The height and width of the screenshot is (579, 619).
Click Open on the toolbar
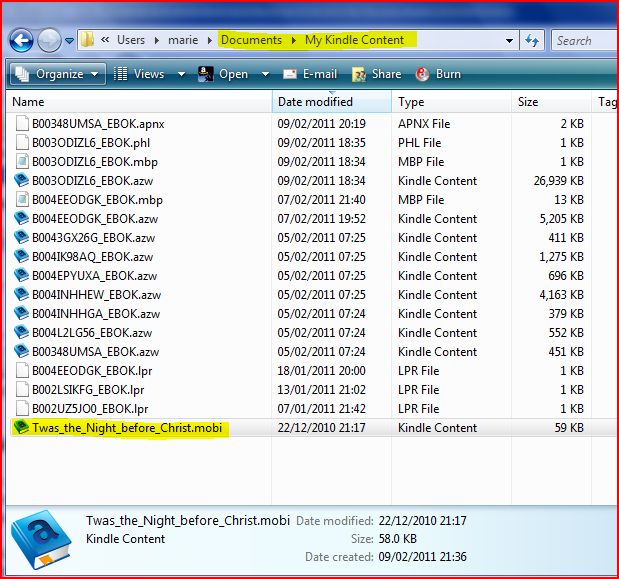coord(223,74)
